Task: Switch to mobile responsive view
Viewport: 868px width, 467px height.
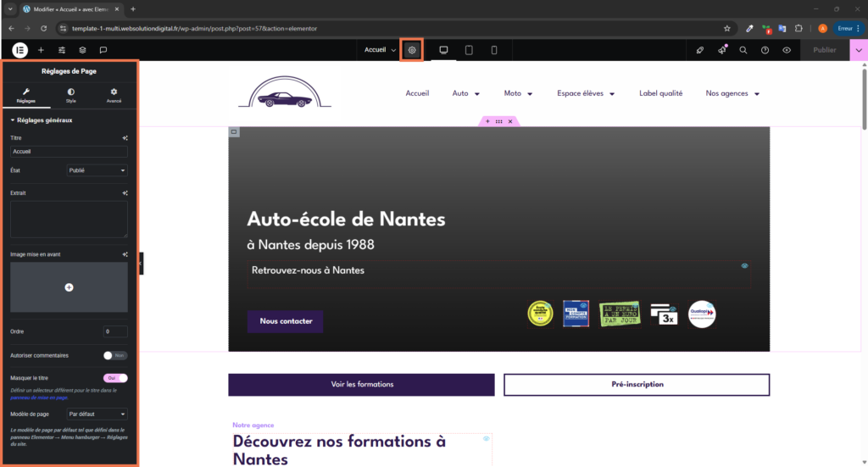Action: [x=494, y=50]
